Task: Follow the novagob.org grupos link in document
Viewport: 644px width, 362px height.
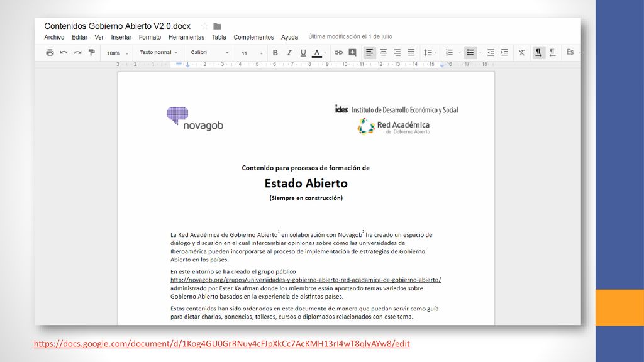Action: pyautogui.click(x=306, y=280)
